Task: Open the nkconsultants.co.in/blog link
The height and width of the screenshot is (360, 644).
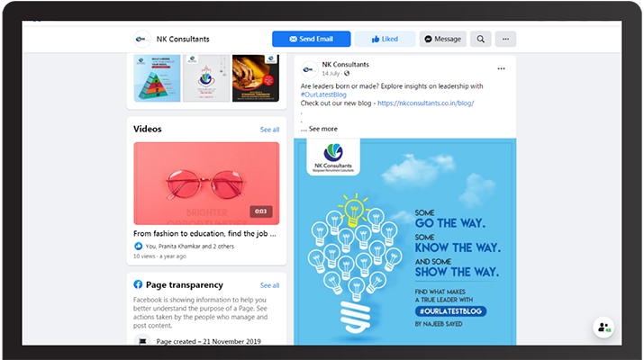Action: (x=425, y=103)
